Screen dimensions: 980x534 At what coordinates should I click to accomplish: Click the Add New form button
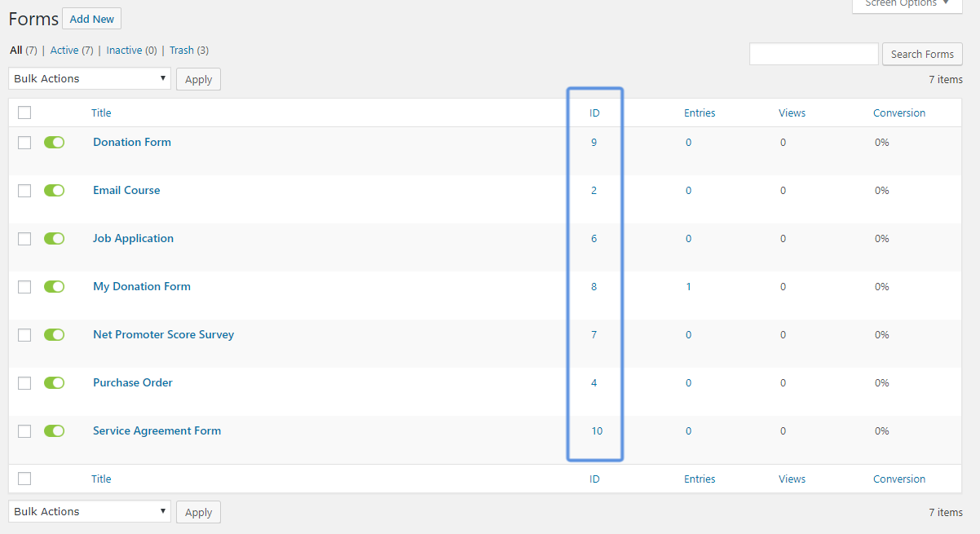point(91,19)
